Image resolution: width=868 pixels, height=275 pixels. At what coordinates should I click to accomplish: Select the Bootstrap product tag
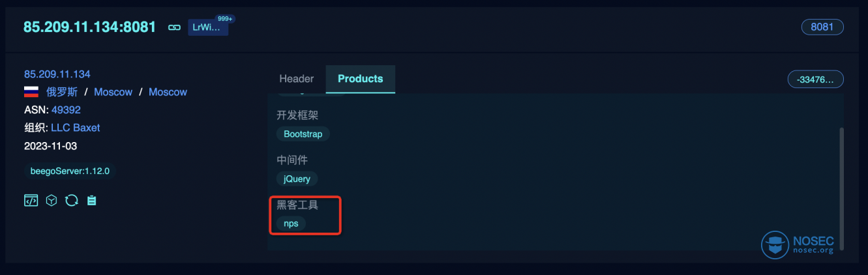(x=303, y=134)
